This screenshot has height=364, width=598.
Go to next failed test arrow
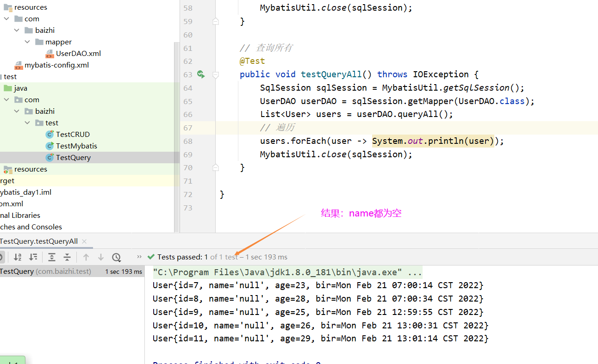(x=101, y=257)
